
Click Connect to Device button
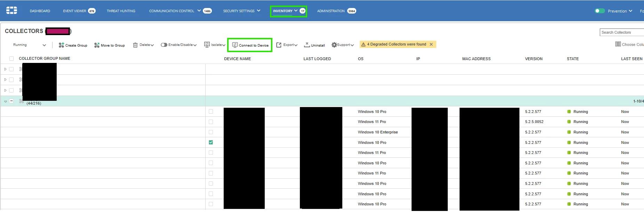tap(250, 45)
